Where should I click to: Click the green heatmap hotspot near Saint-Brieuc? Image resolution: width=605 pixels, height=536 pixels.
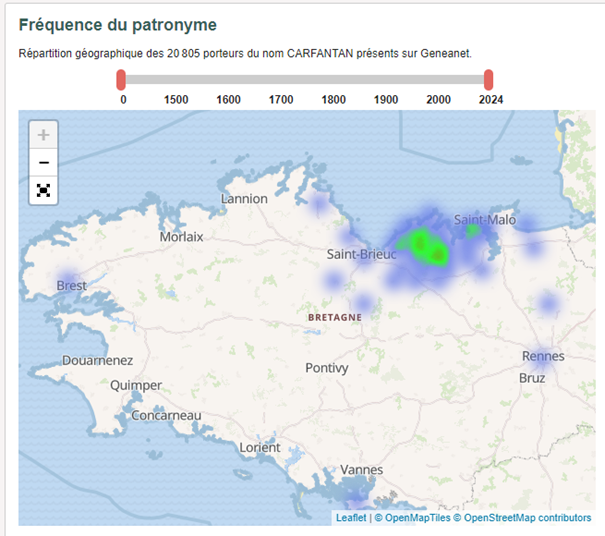click(421, 245)
